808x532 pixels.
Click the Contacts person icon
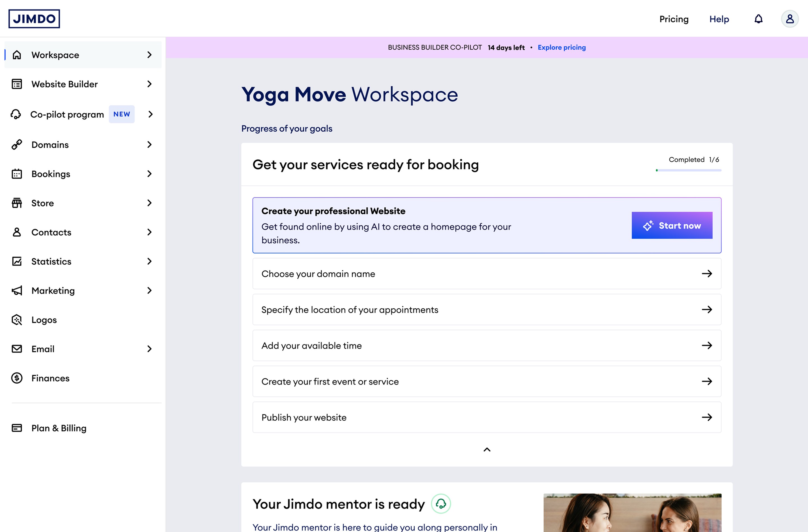click(17, 232)
